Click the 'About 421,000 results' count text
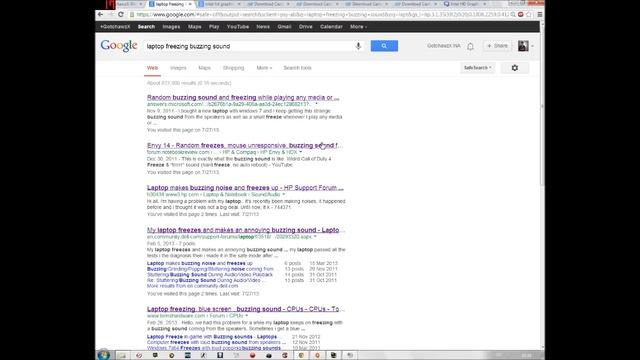 (189, 83)
